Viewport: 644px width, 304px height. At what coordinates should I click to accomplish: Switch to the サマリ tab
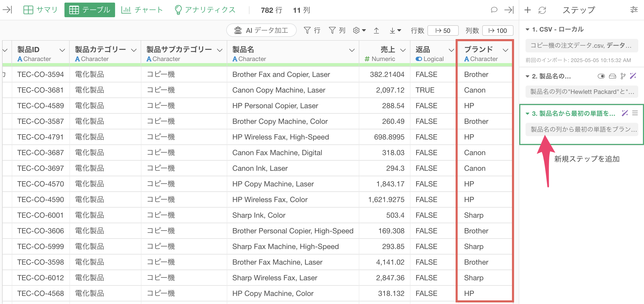pos(40,10)
